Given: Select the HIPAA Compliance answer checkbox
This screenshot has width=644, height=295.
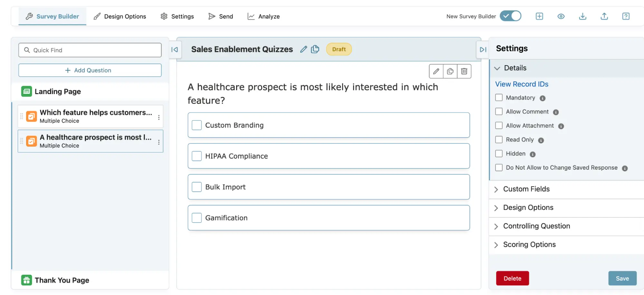Looking at the screenshot, I should (x=197, y=156).
